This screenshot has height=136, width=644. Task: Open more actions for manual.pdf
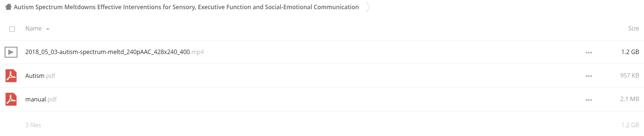coord(589,100)
